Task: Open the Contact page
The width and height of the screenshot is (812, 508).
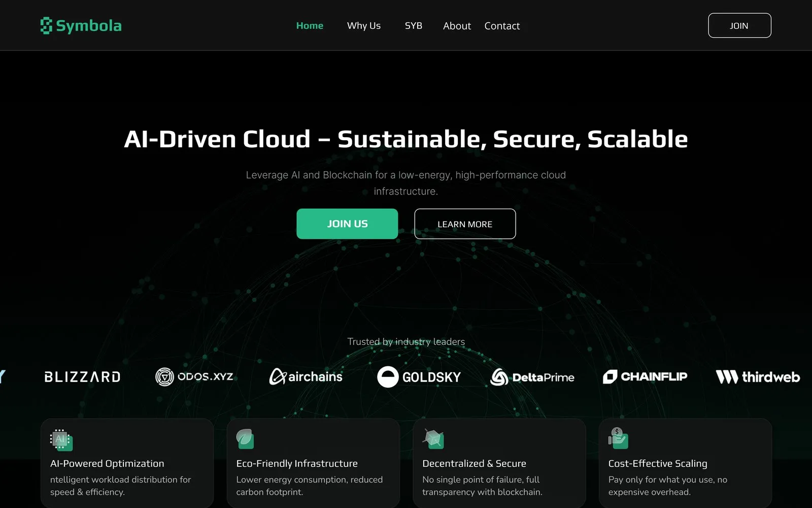Action: (x=502, y=26)
